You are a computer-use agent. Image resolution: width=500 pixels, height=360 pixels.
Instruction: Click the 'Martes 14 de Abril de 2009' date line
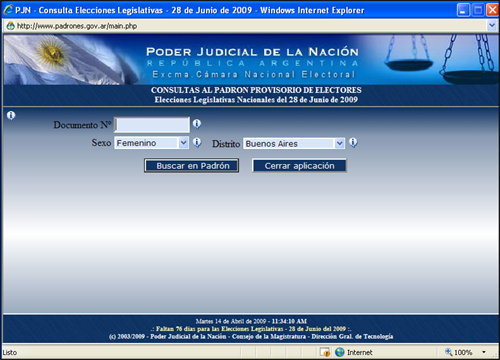(251, 321)
